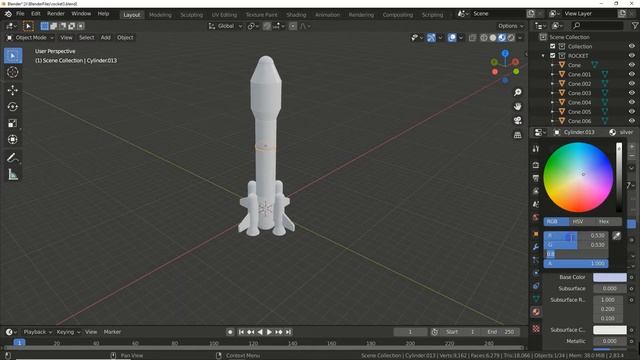
Task: Switch to wireframe viewport shading
Action: tap(484, 38)
